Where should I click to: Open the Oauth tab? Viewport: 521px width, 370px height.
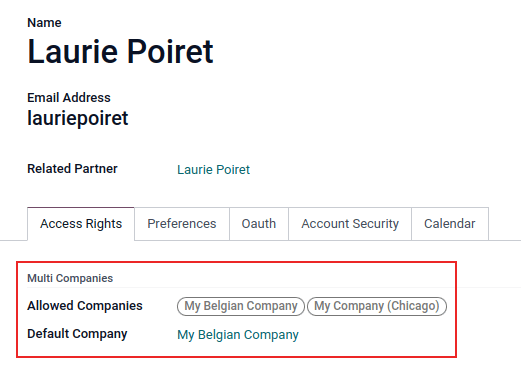click(259, 224)
